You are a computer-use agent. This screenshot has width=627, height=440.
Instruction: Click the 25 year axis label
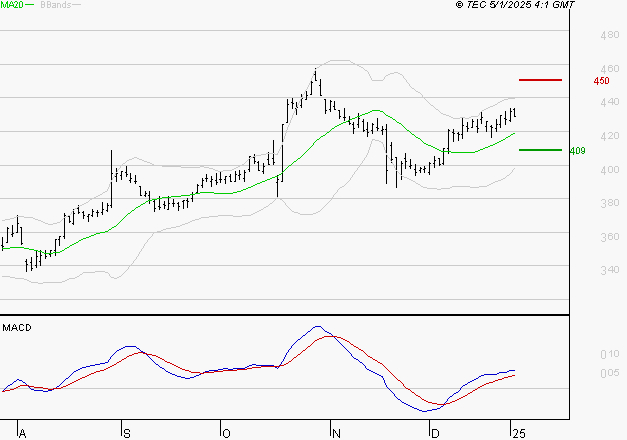coord(519,434)
